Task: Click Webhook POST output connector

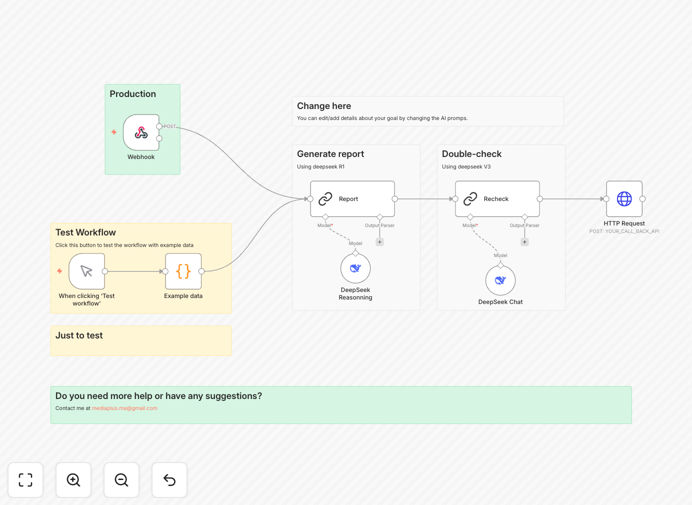Action: [159, 127]
